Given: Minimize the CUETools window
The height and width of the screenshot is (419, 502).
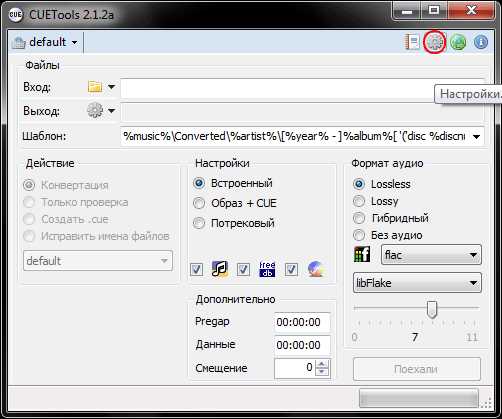Looking at the screenshot, I should point(407,11).
